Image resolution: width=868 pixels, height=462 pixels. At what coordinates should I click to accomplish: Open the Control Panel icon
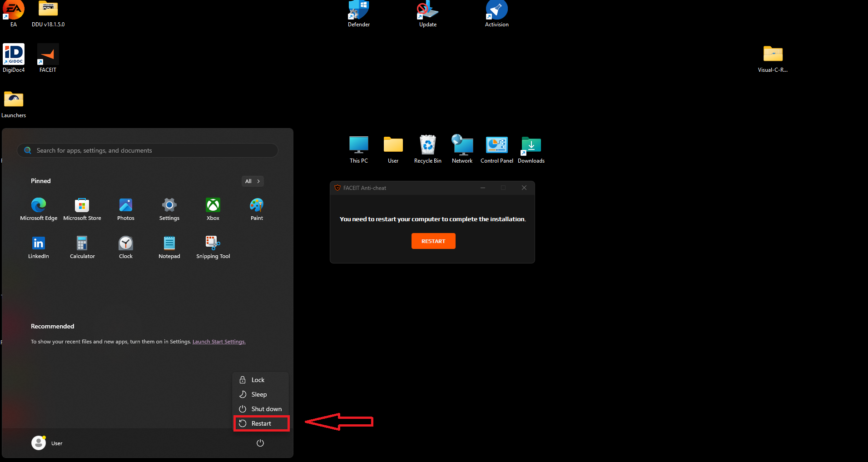click(x=497, y=149)
